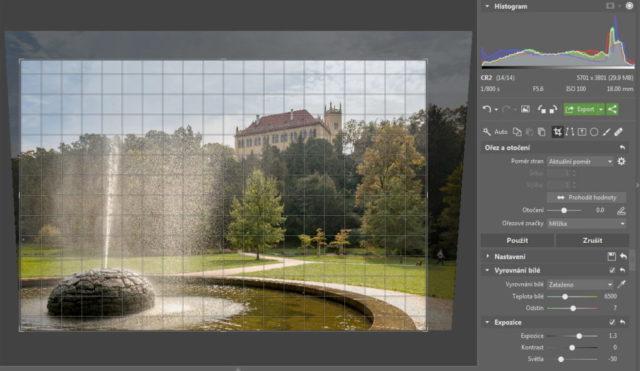Select the retouching bandage tool
Image resolution: width=640 pixels, height=371 pixels.
point(619,132)
